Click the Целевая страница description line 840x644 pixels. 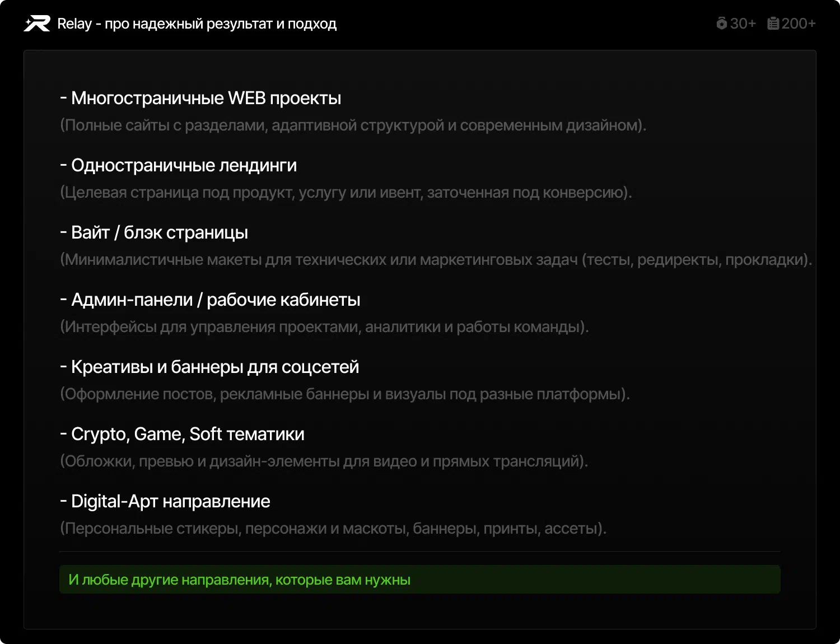[x=346, y=192]
